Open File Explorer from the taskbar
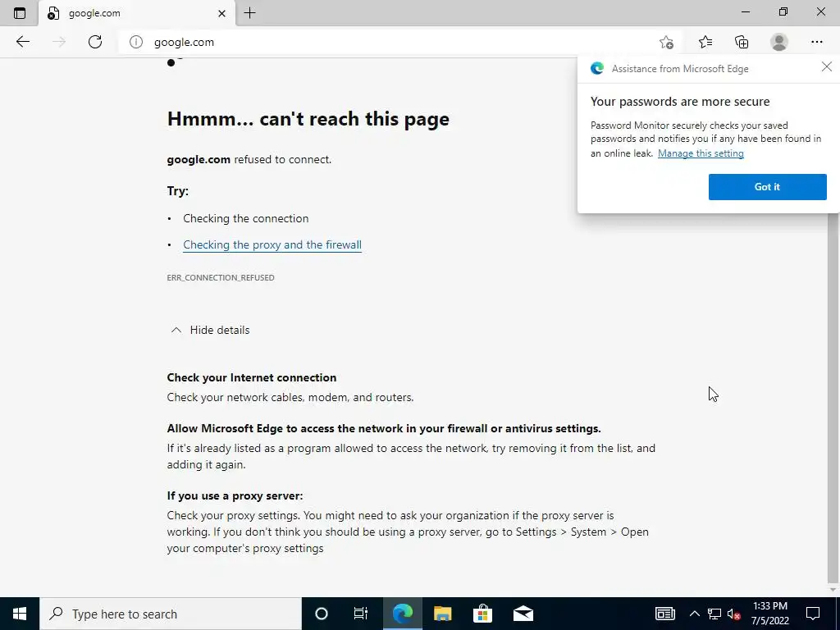Viewport: 840px width, 630px height. click(x=442, y=614)
